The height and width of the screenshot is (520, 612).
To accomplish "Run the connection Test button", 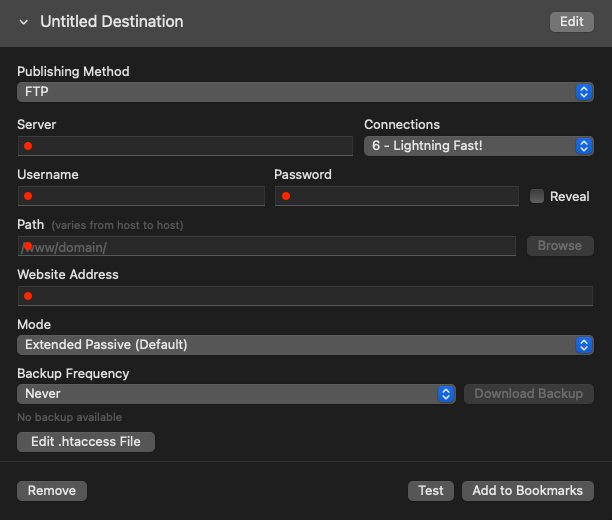I will point(431,491).
